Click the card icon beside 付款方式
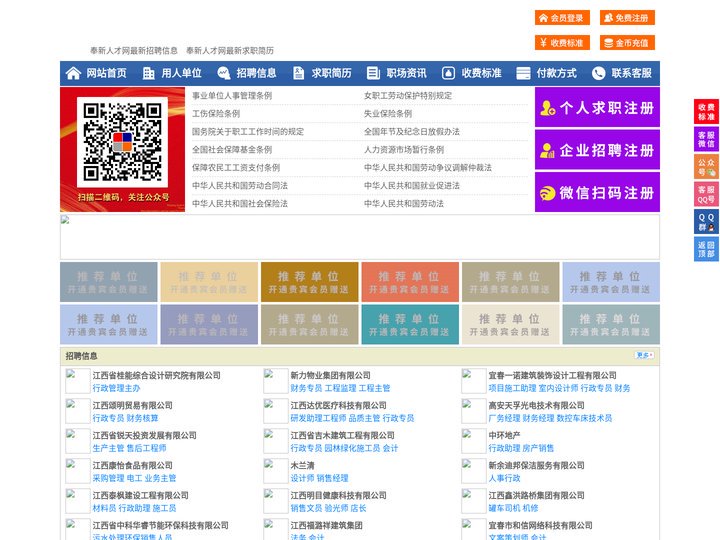 tap(523, 73)
